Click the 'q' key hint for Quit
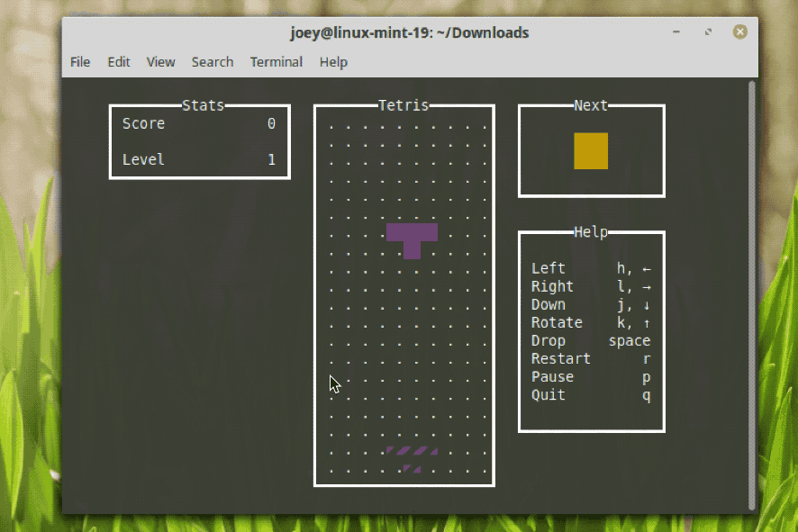798x532 pixels. (x=647, y=396)
